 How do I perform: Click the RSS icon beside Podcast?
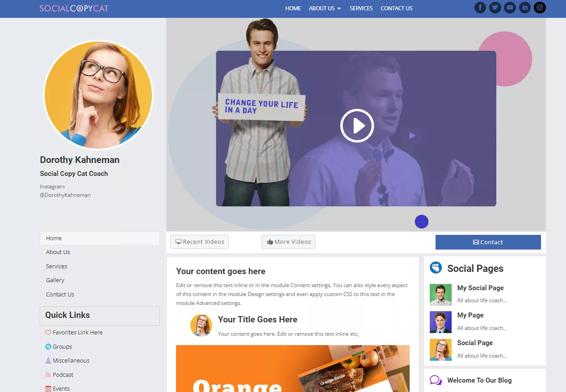point(48,375)
